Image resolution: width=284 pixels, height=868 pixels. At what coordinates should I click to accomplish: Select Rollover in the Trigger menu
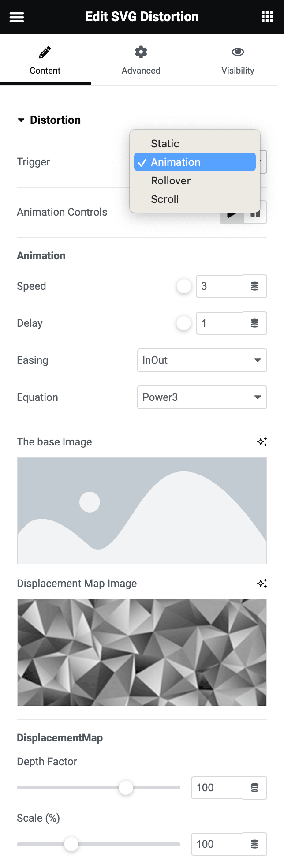[171, 181]
